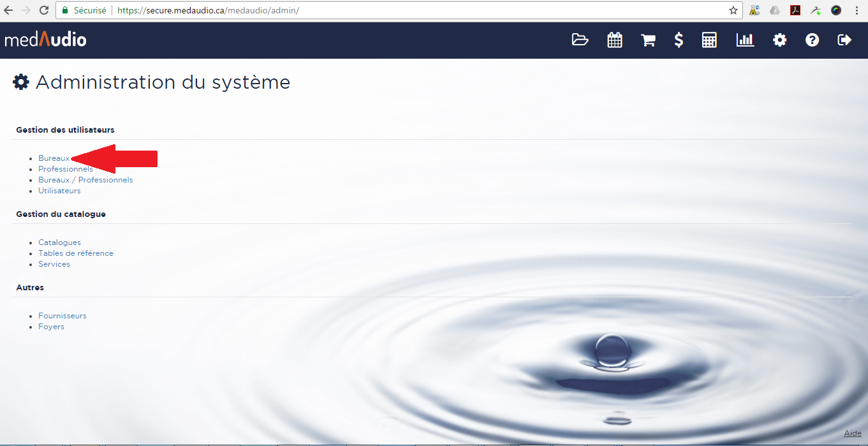Open the Bureaux link

pyautogui.click(x=54, y=158)
